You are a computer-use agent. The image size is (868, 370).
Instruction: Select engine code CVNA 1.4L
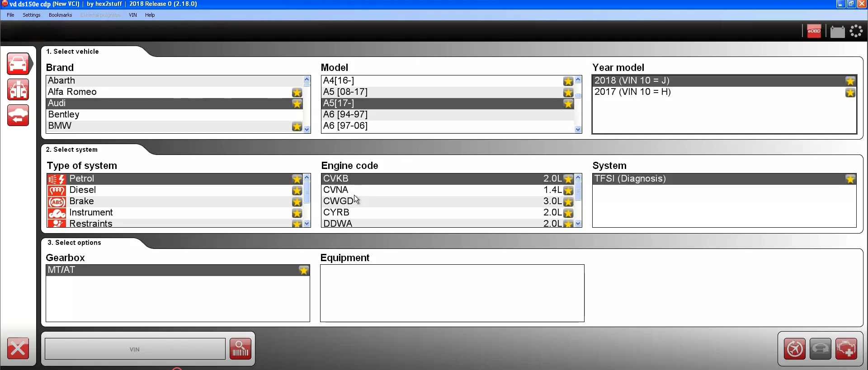coord(448,190)
